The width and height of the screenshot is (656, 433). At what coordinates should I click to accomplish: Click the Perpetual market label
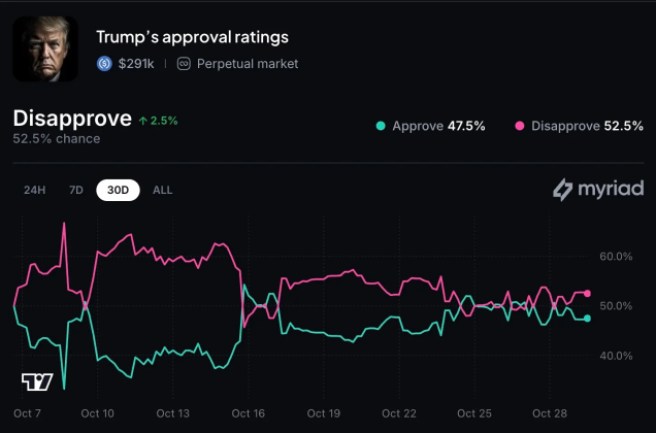(x=246, y=63)
